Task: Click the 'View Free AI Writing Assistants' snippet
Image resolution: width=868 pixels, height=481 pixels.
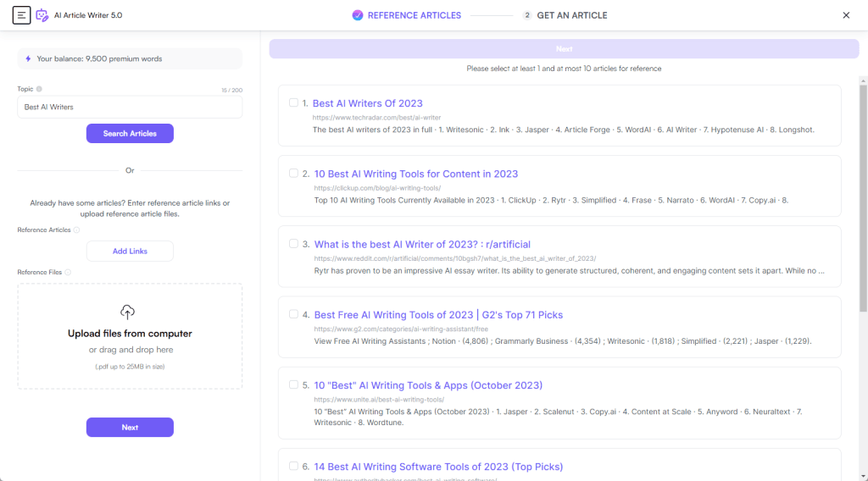Action: pyautogui.click(x=563, y=341)
